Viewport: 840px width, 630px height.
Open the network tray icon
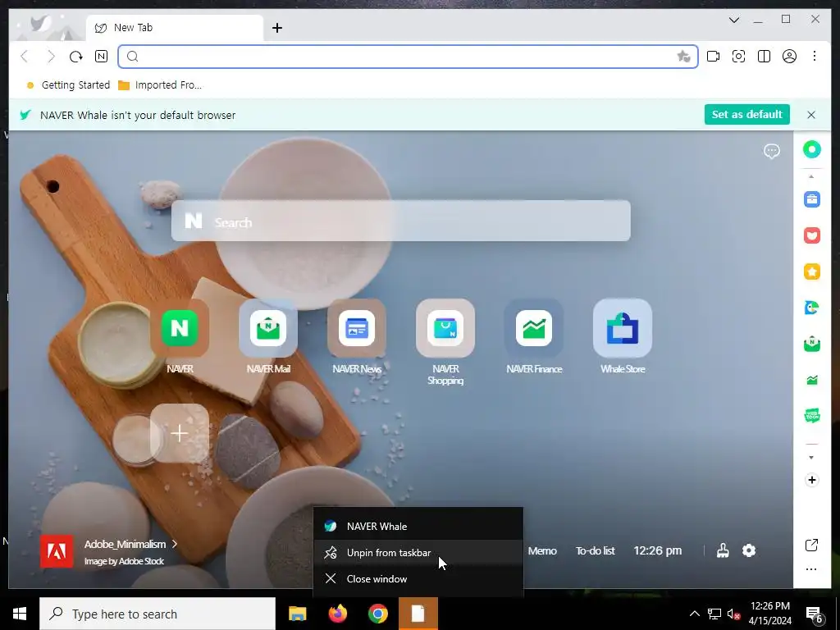click(714, 614)
